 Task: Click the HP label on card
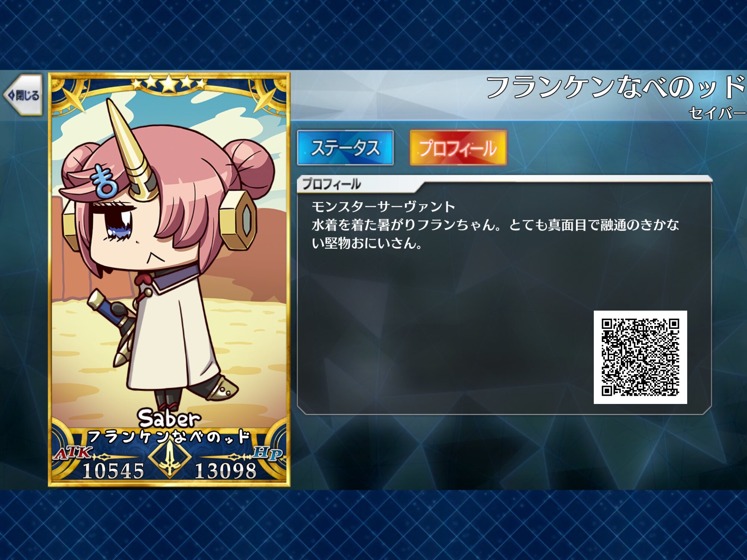coord(267,453)
